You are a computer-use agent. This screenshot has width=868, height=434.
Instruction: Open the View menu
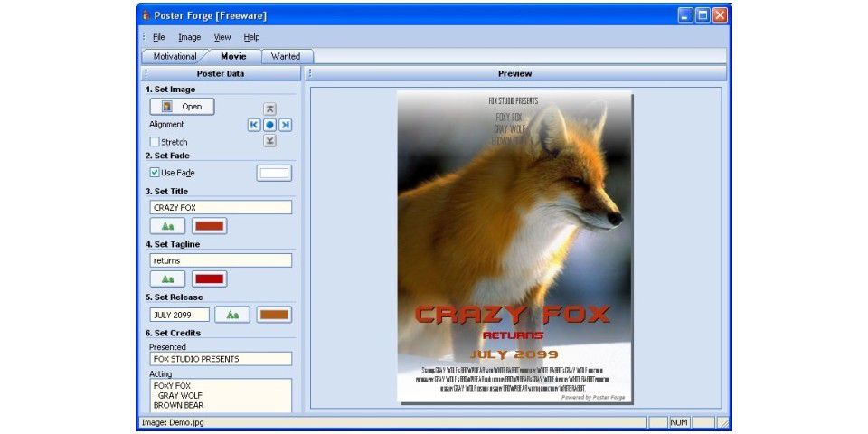222,37
